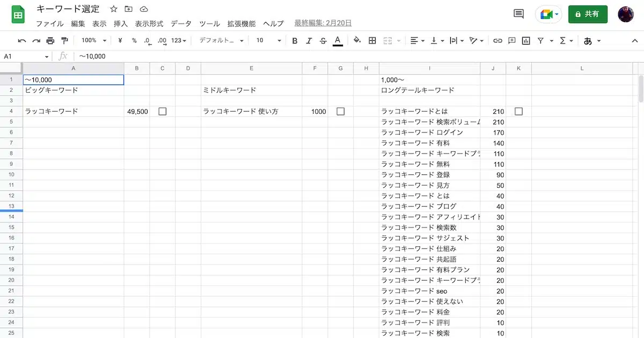
Task: Open the ファイル menu
Action: (49, 24)
